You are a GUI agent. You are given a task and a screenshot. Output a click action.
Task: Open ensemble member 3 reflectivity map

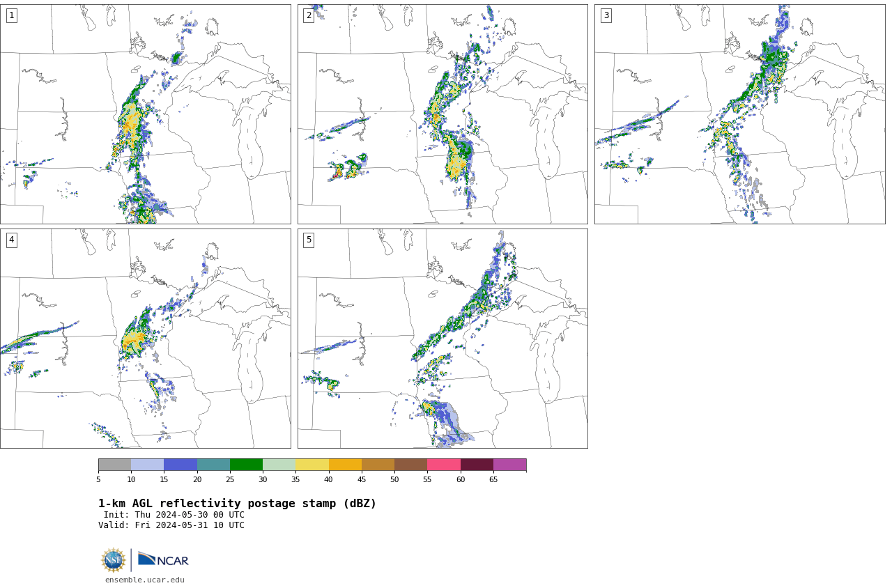click(x=739, y=114)
